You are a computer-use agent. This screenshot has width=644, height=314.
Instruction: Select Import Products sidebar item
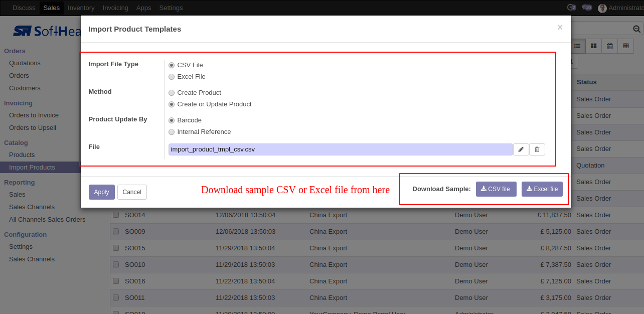[32, 168]
